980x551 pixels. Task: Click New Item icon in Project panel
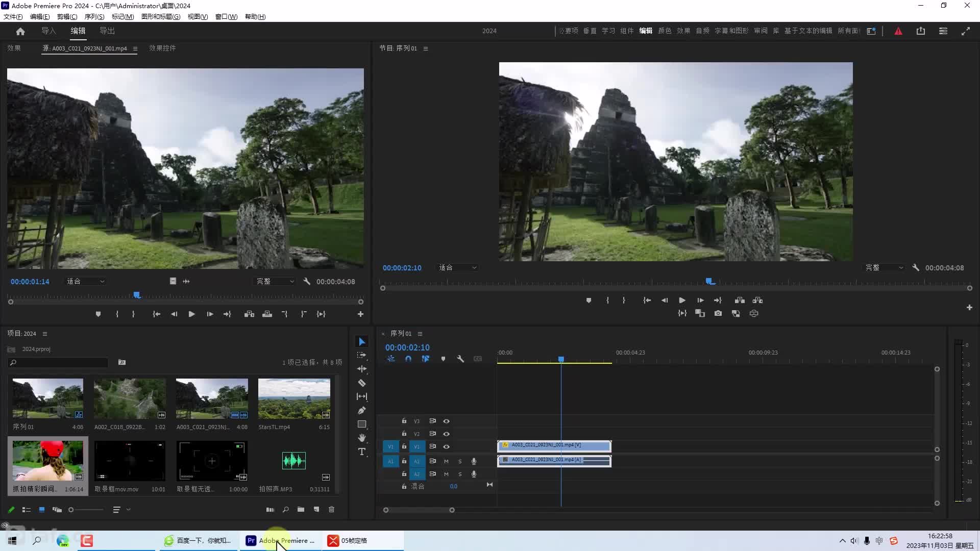(316, 509)
